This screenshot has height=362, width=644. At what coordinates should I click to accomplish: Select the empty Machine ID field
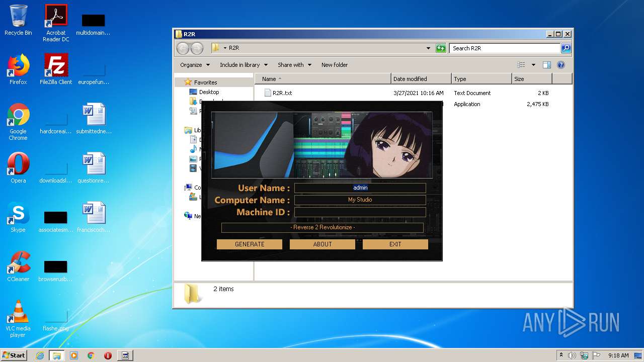click(360, 212)
